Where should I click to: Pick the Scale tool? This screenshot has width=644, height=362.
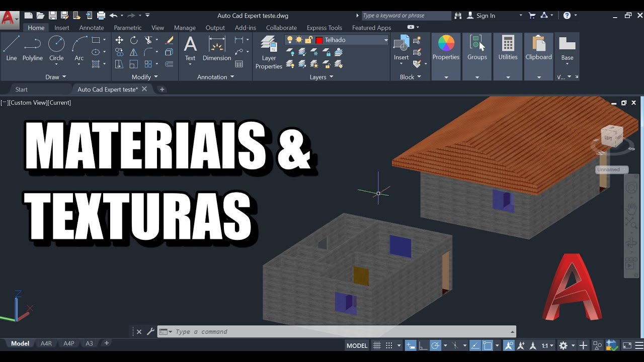[x=134, y=64]
